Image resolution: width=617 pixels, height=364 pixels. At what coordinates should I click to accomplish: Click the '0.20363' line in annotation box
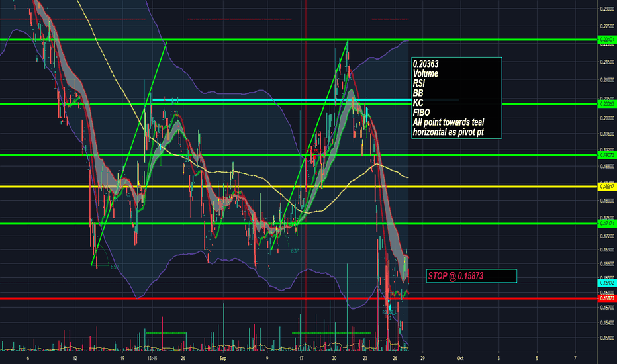(x=426, y=64)
